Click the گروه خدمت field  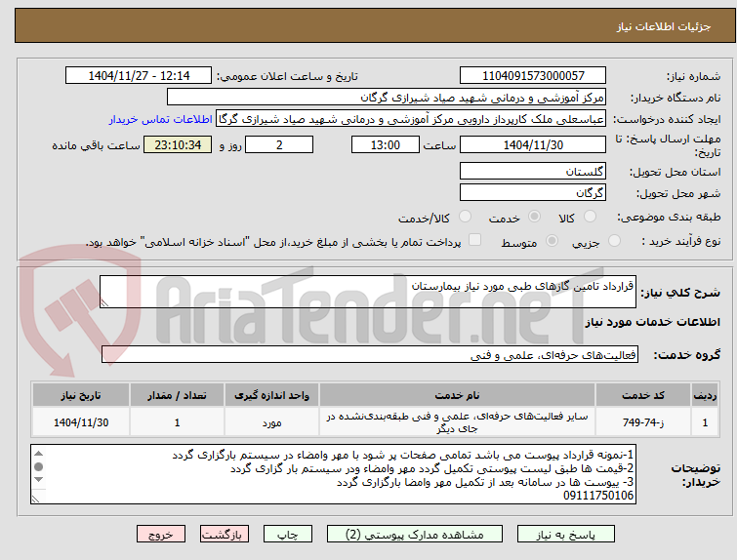coord(370,355)
